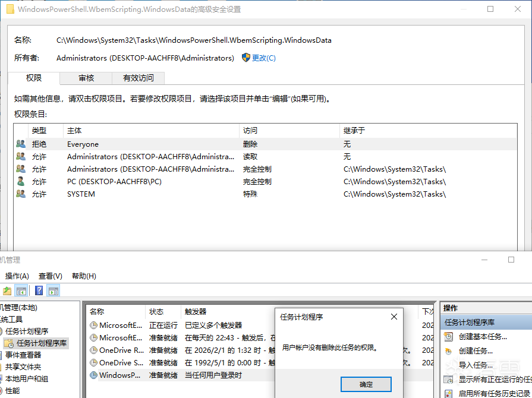Screen dimensions: 532x398
Task: Select the Administrators 完全控制 permission entry
Action: (266, 169)
